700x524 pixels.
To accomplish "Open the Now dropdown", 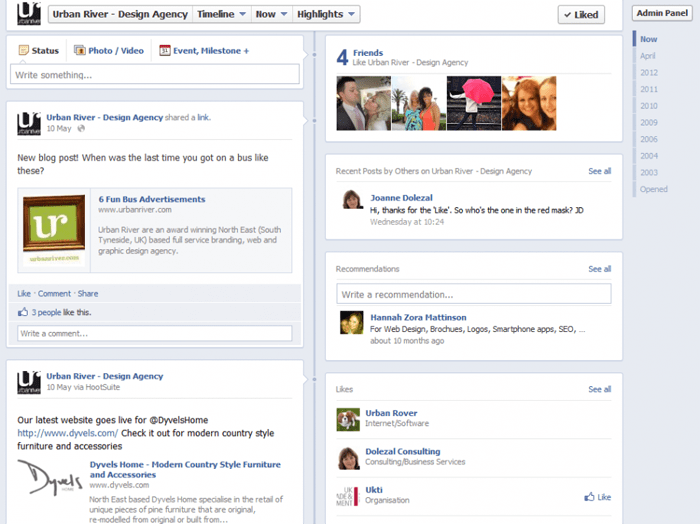I will click(x=271, y=14).
